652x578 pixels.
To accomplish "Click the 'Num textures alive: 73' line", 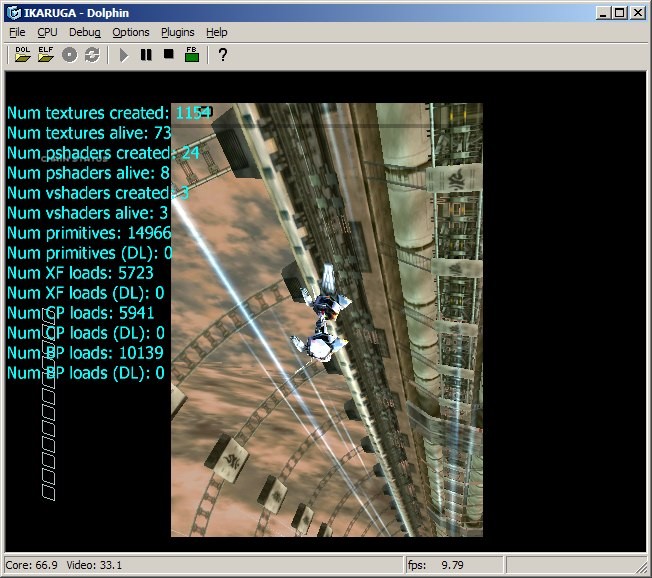I will point(89,133).
